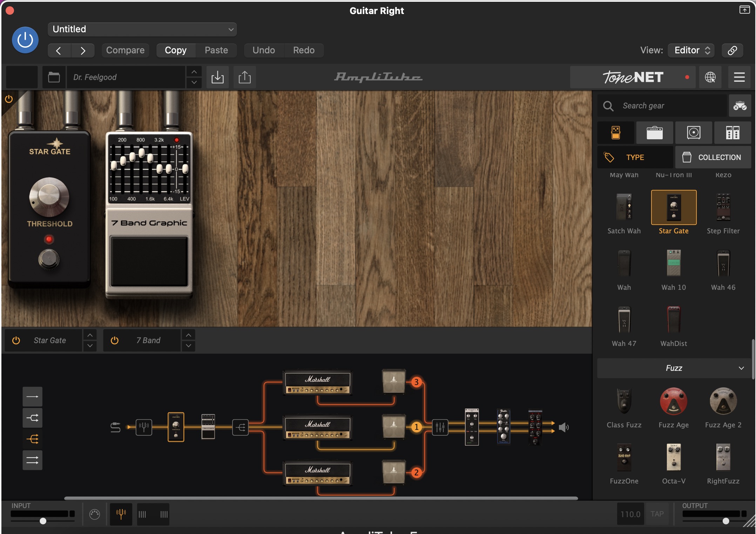Click the Copy button
Viewport: 756px width, 534px height.
click(176, 51)
